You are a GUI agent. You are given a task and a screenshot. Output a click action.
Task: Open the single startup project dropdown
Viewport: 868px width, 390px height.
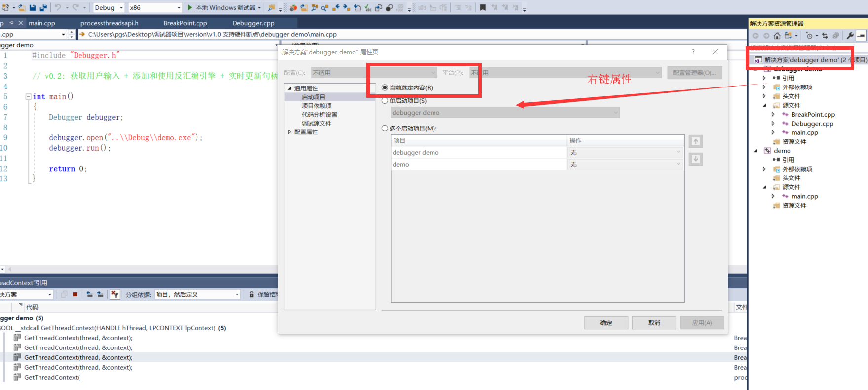click(x=505, y=113)
